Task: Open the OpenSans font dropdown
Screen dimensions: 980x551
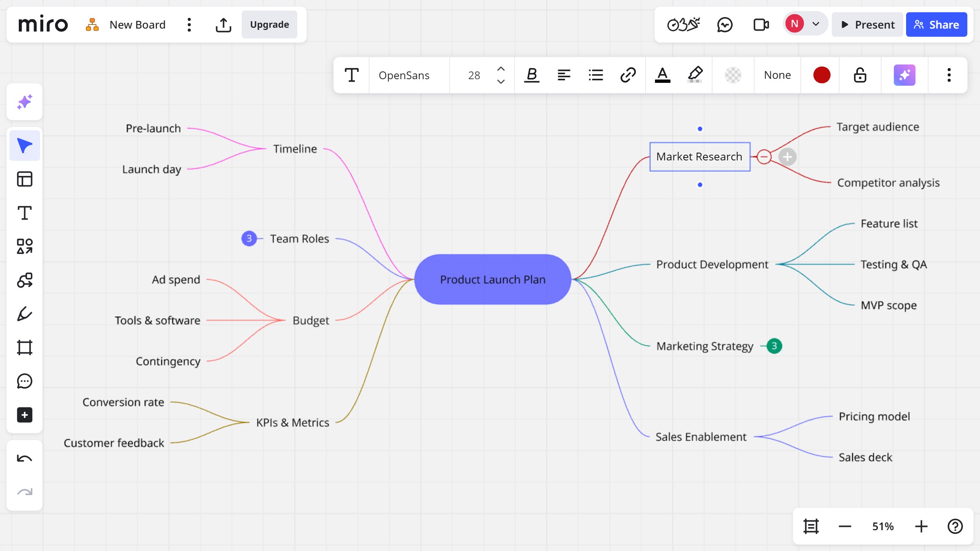Action: [404, 75]
